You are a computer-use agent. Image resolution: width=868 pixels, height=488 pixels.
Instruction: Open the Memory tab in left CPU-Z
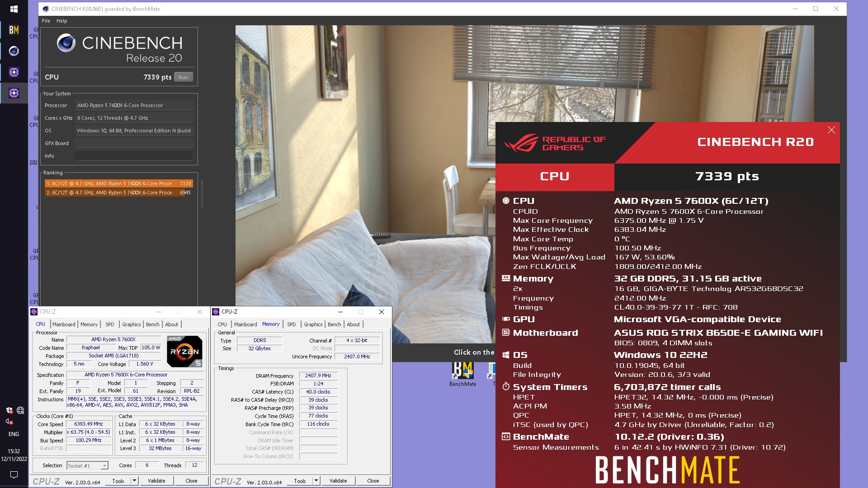(x=89, y=324)
